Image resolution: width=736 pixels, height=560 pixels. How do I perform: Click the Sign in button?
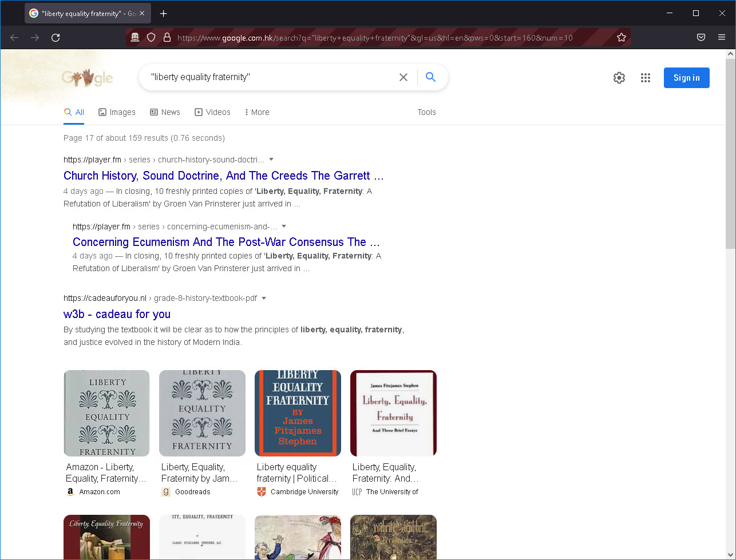tap(686, 78)
